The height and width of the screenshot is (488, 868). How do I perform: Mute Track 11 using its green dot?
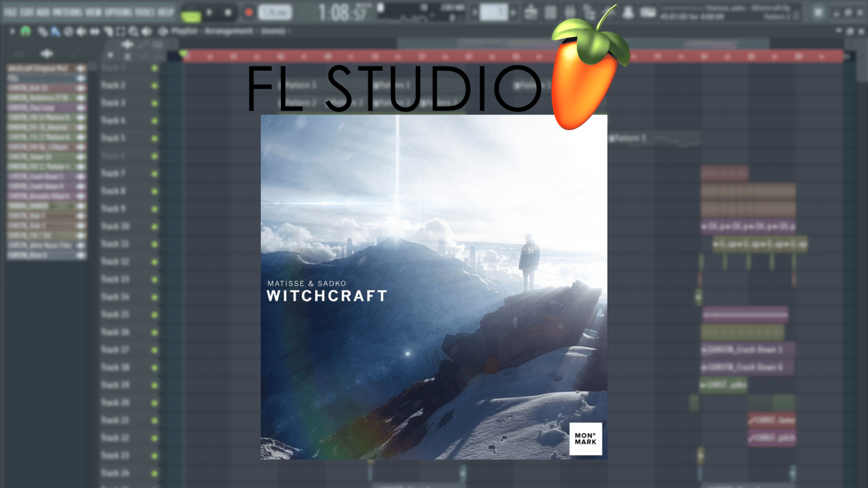point(155,244)
